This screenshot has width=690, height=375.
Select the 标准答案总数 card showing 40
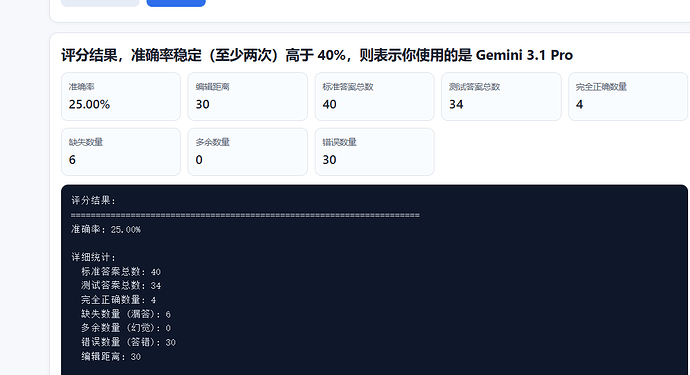[x=374, y=96]
